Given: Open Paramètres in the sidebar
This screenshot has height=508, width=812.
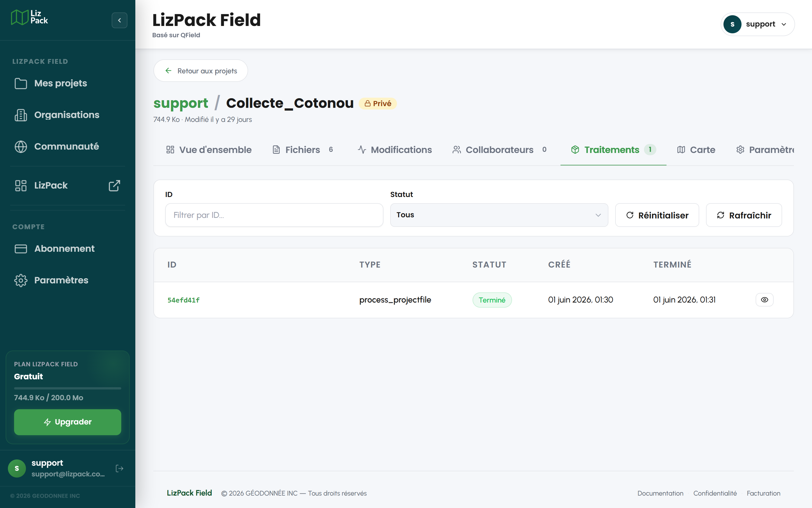Looking at the screenshot, I should pos(67,280).
